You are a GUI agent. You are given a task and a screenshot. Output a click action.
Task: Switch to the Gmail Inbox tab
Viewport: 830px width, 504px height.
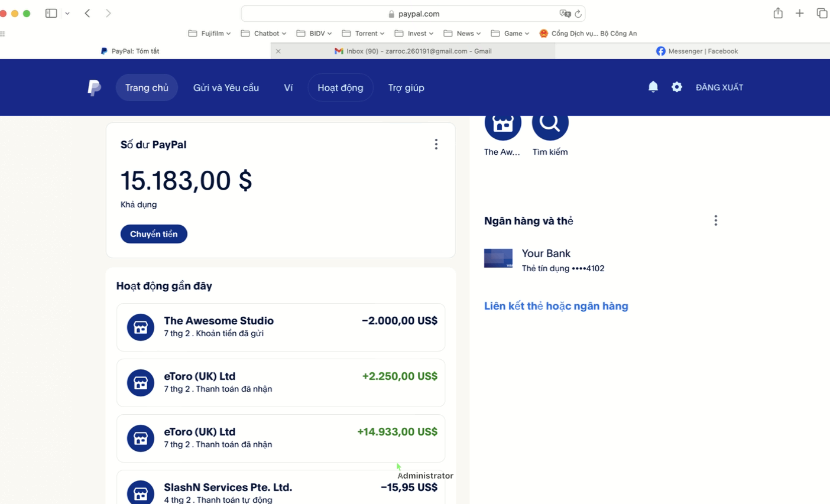point(413,51)
